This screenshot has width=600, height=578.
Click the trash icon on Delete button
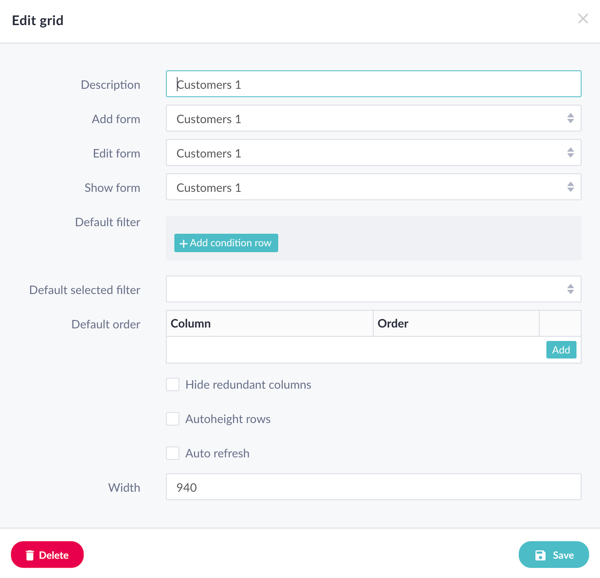click(30, 555)
